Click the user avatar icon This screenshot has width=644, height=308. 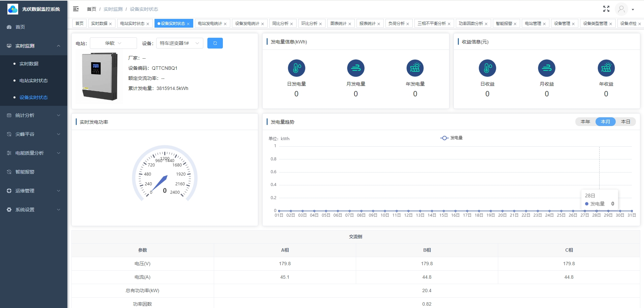coord(621,9)
